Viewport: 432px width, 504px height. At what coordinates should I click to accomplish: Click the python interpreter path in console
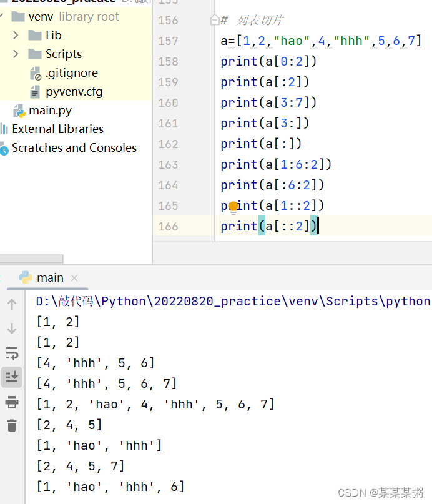pyautogui.click(x=233, y=301)
